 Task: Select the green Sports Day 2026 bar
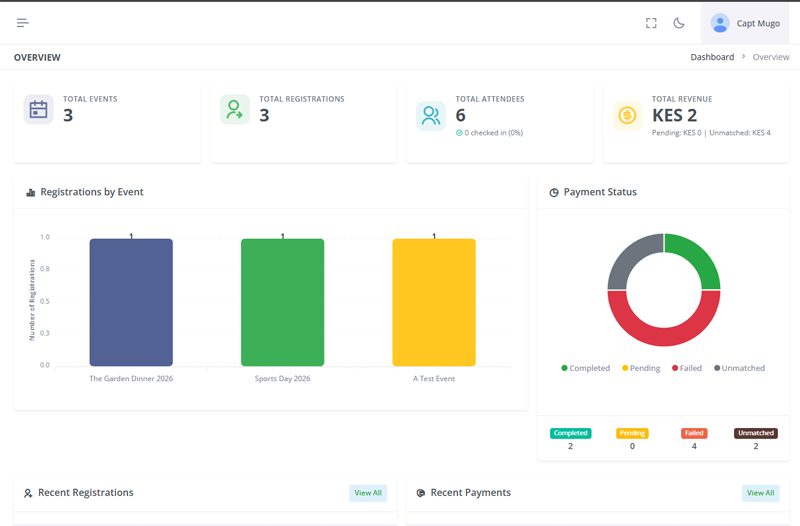(283, 302)
